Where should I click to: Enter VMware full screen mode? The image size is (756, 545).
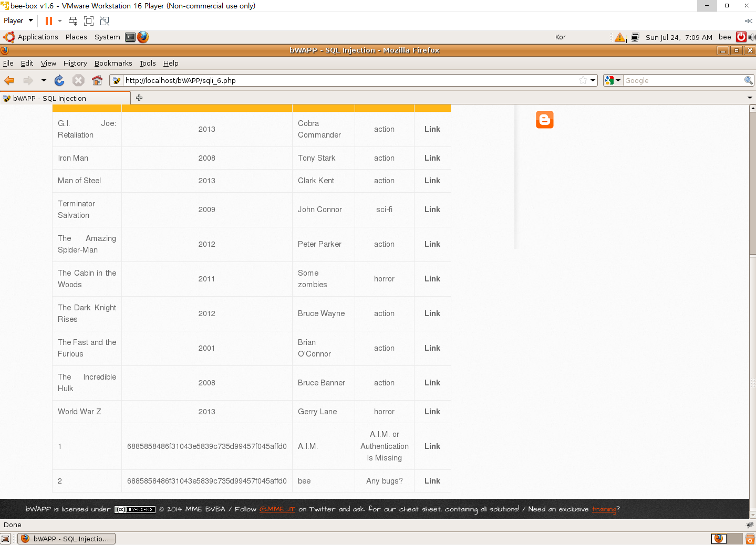coord(89,21)
